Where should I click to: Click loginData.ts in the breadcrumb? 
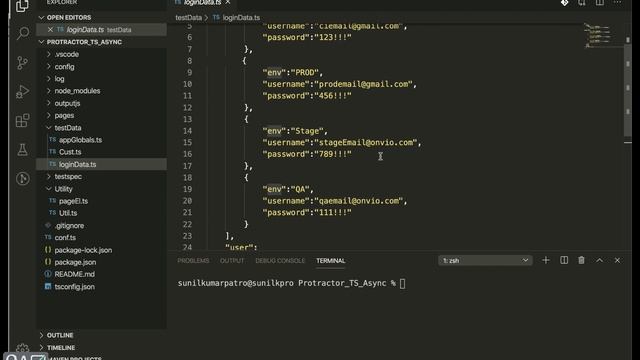coord(241,18)
